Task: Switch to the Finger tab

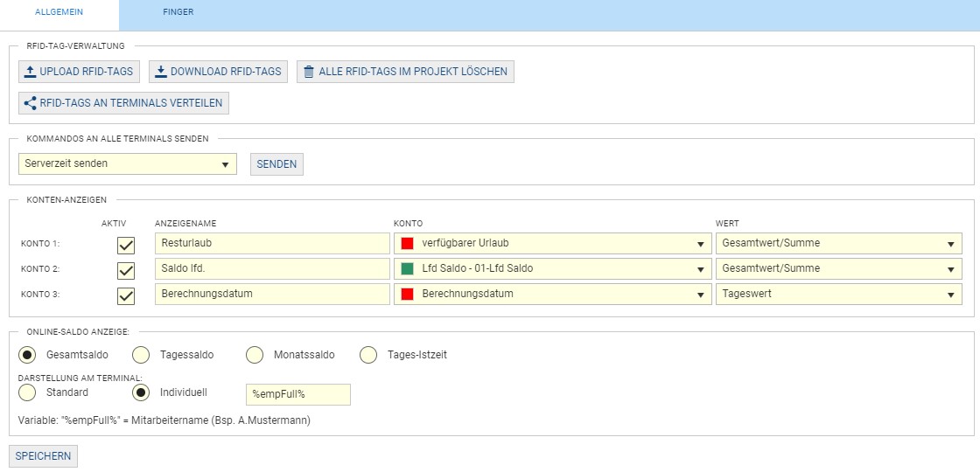Action: pos(178,12)
